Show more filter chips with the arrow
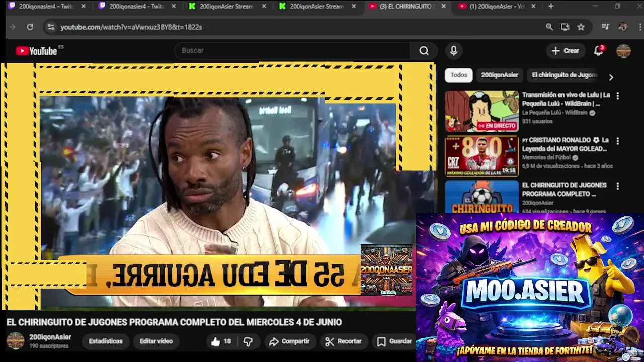The height and width of the screenshot is (362, 644). pos(611,77)
